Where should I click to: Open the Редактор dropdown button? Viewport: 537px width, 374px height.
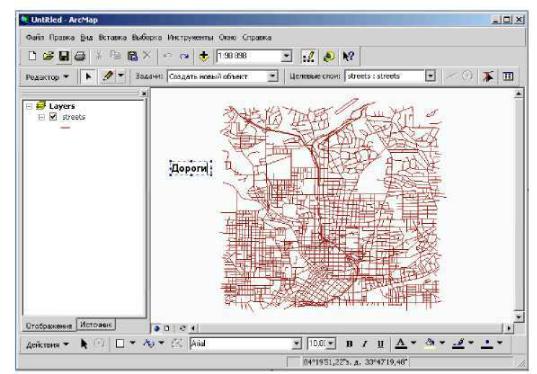(x=47, y=77)
